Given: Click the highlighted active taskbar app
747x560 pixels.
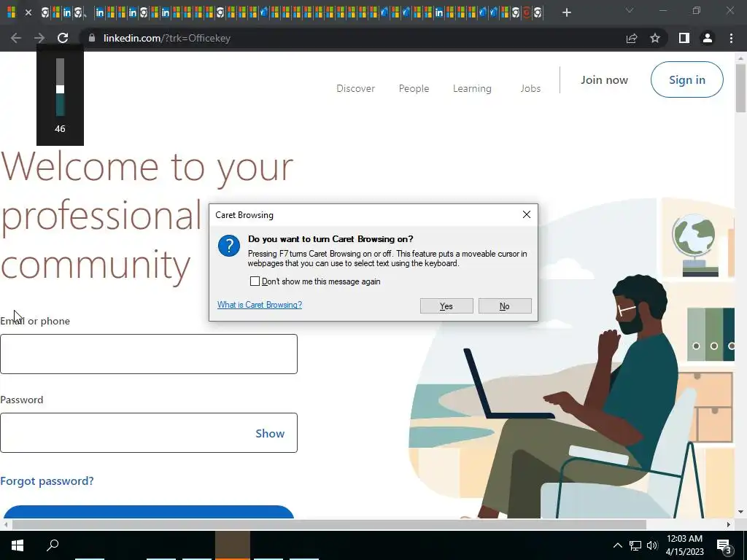Looking at the screenshot, I should 233,545.
